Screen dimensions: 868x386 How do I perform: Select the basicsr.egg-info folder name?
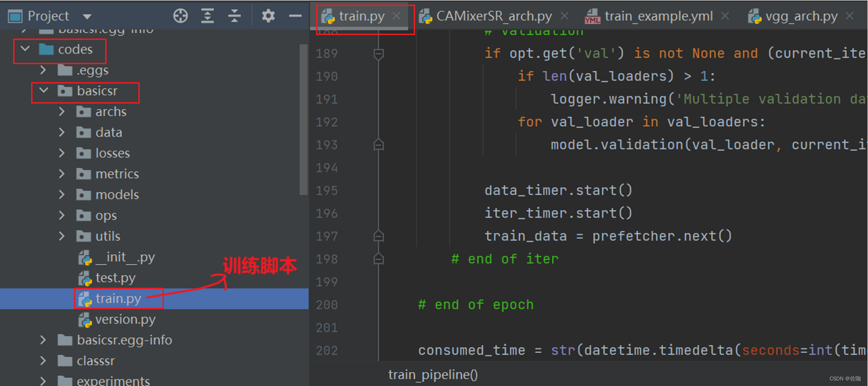125,340
